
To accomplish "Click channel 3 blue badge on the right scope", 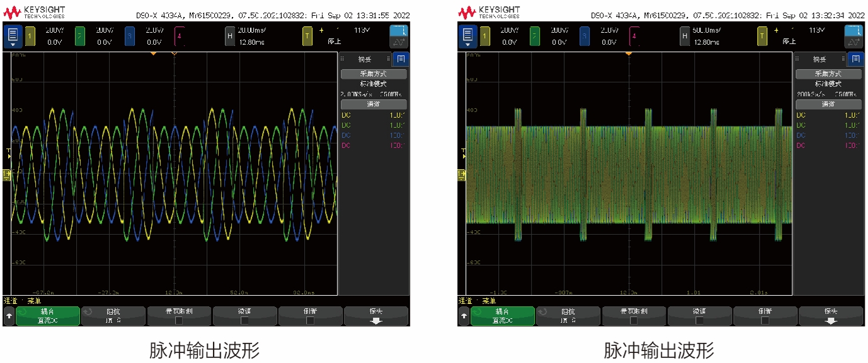I will [584, 36].
